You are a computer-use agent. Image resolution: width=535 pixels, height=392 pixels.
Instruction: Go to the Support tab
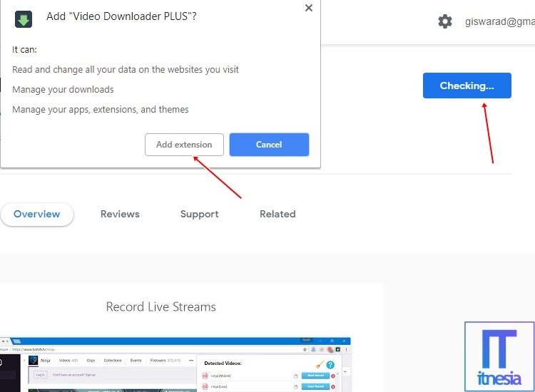pyautogui.click(x=200, y=214)
